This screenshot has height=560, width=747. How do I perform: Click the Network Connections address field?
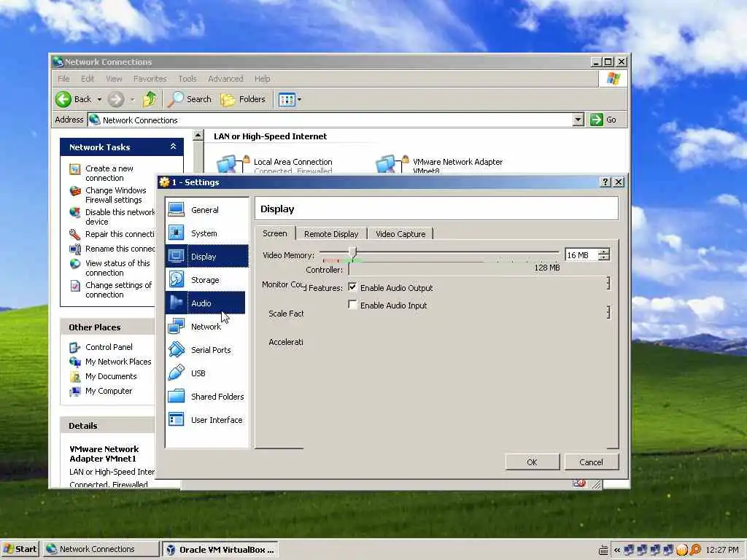(x=330, y=120)
